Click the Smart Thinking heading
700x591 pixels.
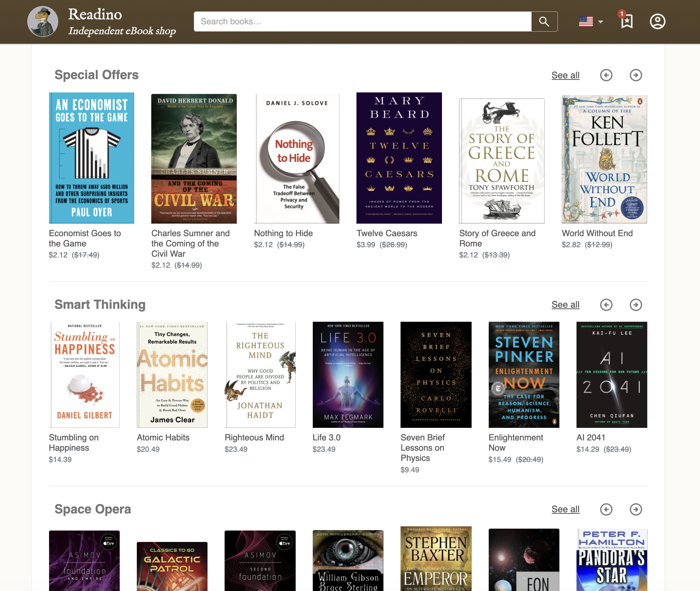point(100,305)
